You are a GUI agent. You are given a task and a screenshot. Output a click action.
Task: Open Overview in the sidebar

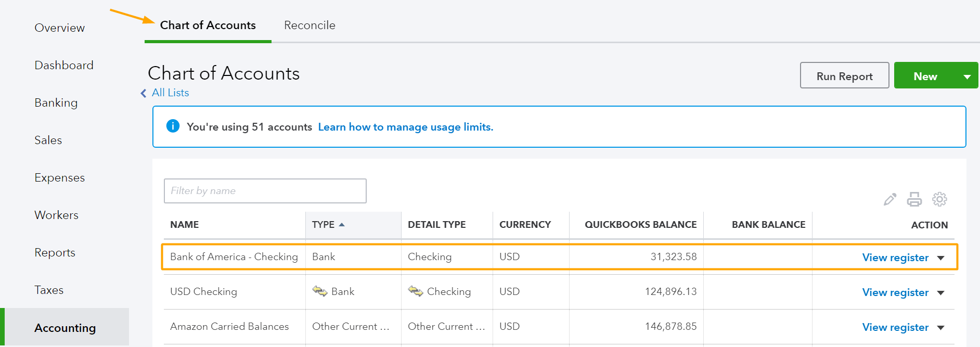click(60, 28)
